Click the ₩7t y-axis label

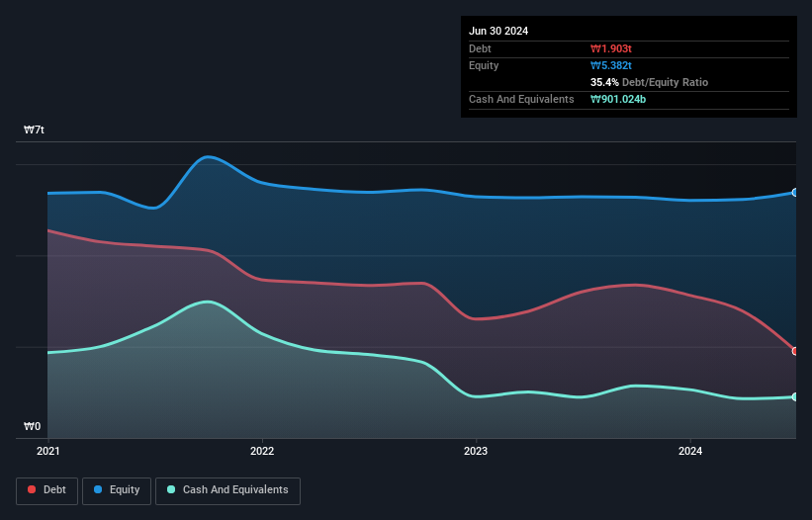point(34,130)
